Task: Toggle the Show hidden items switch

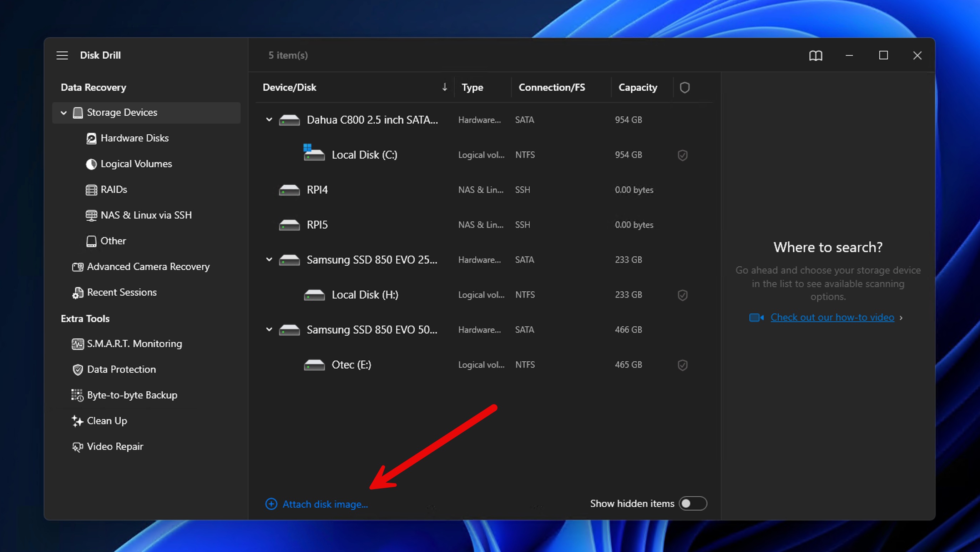Action: tap(693, 504)
